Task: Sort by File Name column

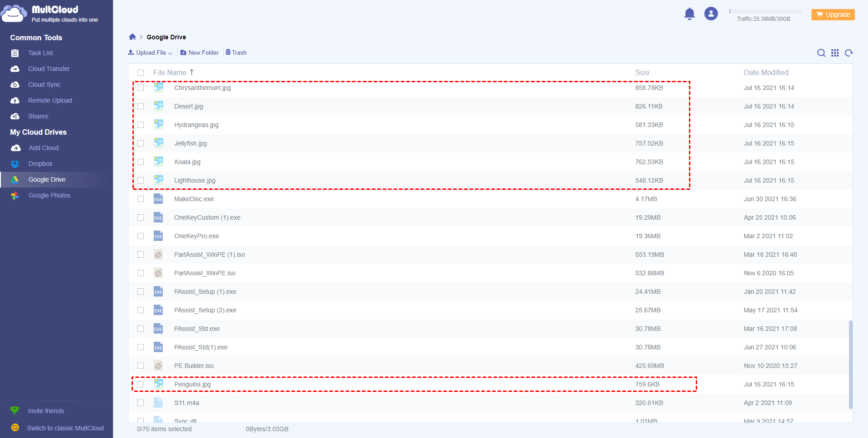Action: click(174, 72)
